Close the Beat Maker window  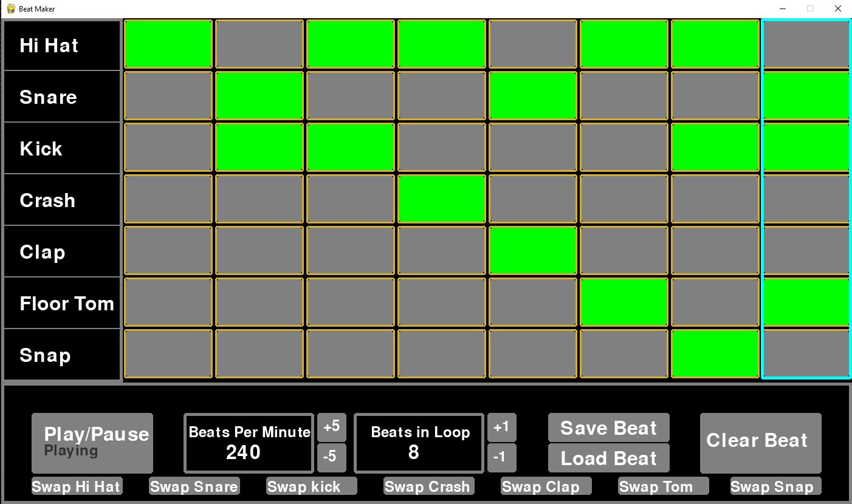pos(838,9)
